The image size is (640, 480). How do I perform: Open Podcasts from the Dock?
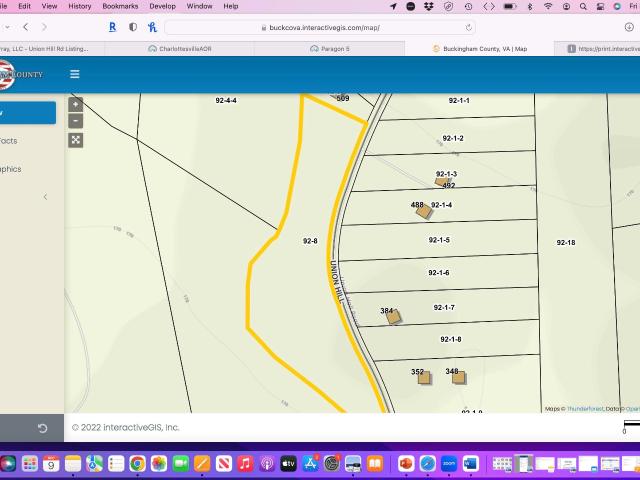[x=267, y=464]
